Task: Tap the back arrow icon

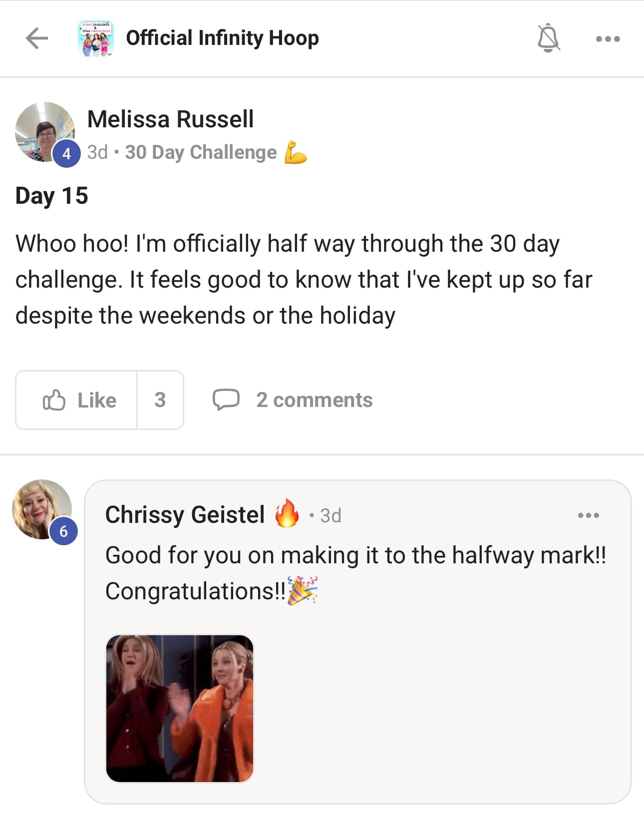Action: click(37, 38)
